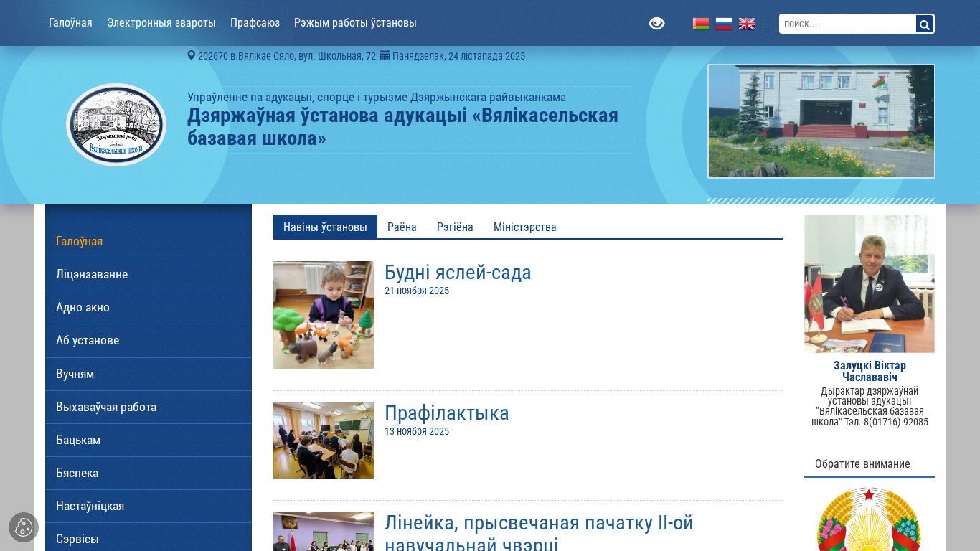Switch to the Міністэрства news tab
980x551 pixels.
[525, 227]
